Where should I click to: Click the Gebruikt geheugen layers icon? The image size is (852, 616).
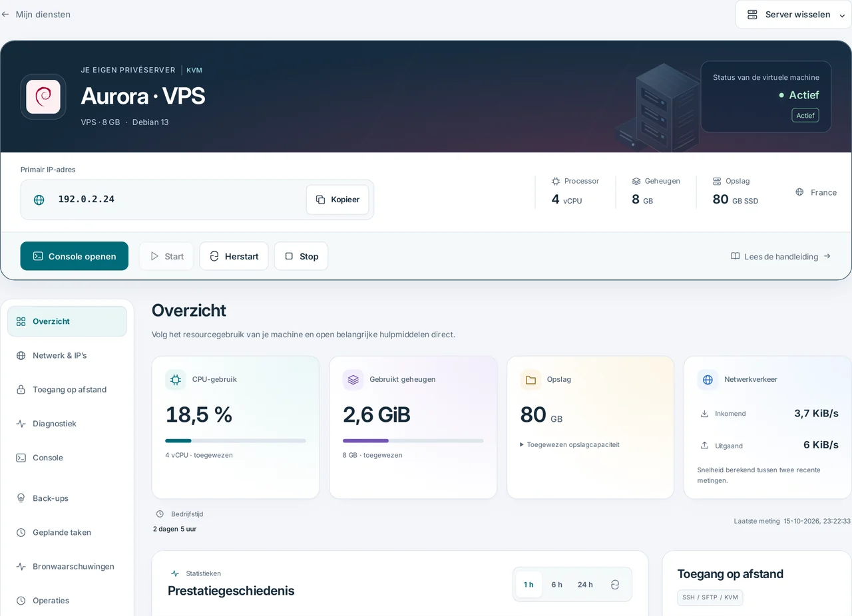pos(353,380)
